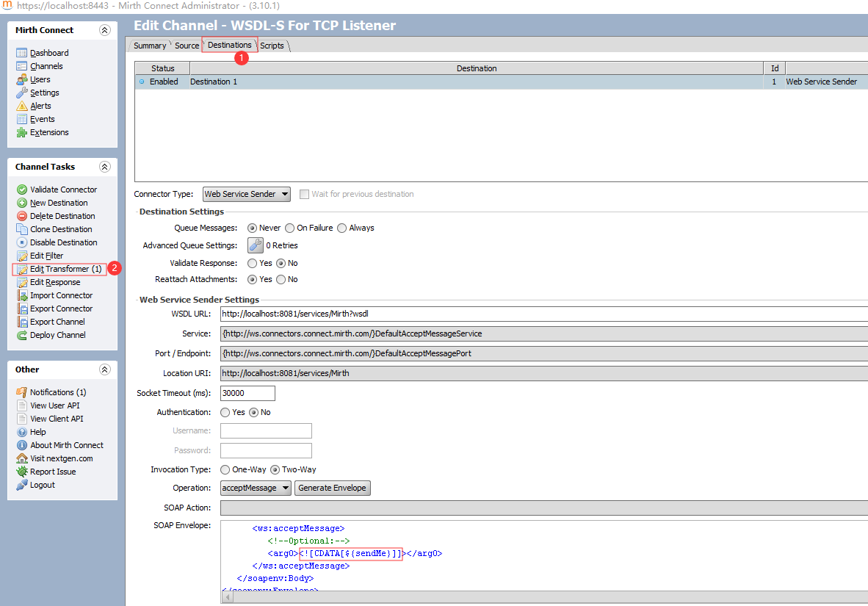Screen dimensions: 868x606
Task: Select On Failure queue option
Action: click(289, 228)
